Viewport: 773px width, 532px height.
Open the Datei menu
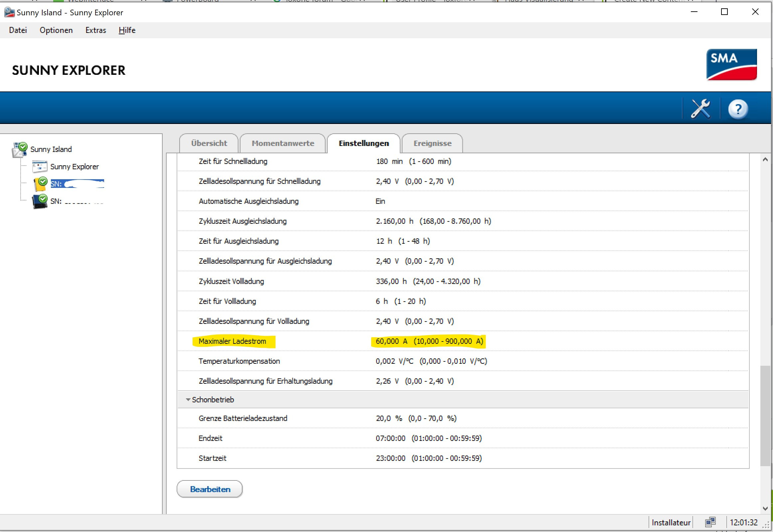[18, 30]
